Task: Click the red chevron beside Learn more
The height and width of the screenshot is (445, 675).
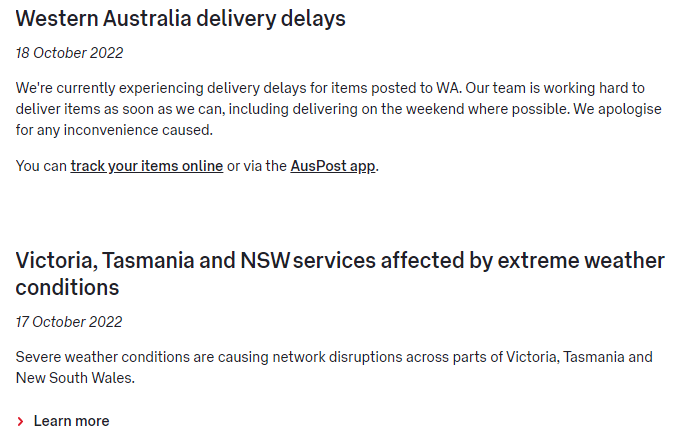Action: pos(21,421)
